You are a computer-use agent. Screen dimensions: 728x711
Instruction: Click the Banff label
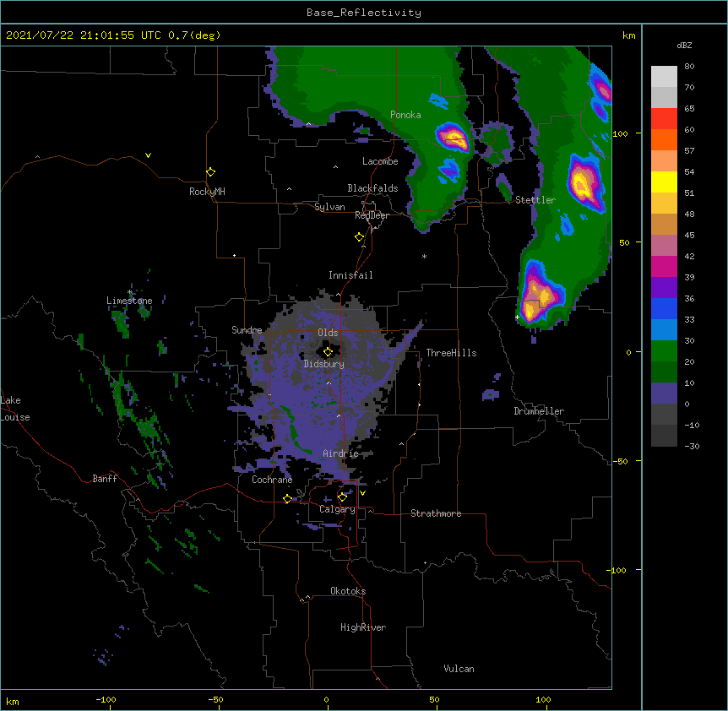coord(105,479)
